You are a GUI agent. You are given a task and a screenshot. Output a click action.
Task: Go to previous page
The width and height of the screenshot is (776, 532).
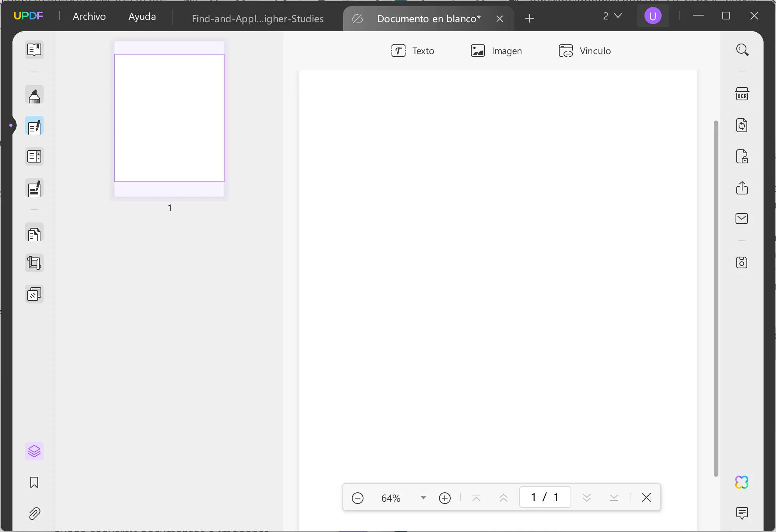pos(504,498)
